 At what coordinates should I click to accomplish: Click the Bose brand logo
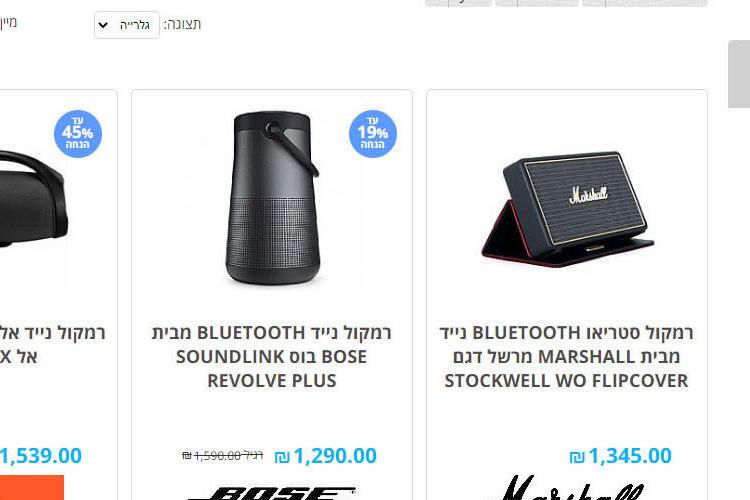[x=272, y=493]
